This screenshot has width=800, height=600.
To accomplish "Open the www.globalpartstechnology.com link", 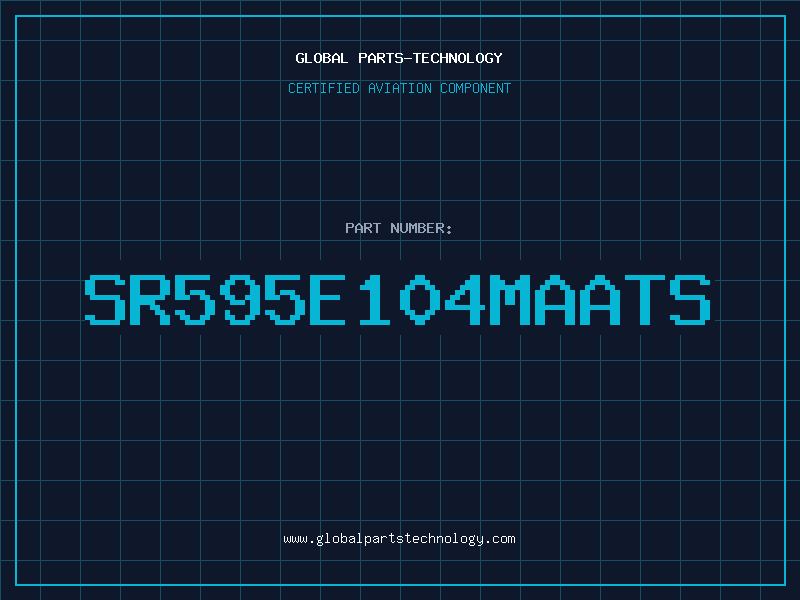I will coord(399,539).
